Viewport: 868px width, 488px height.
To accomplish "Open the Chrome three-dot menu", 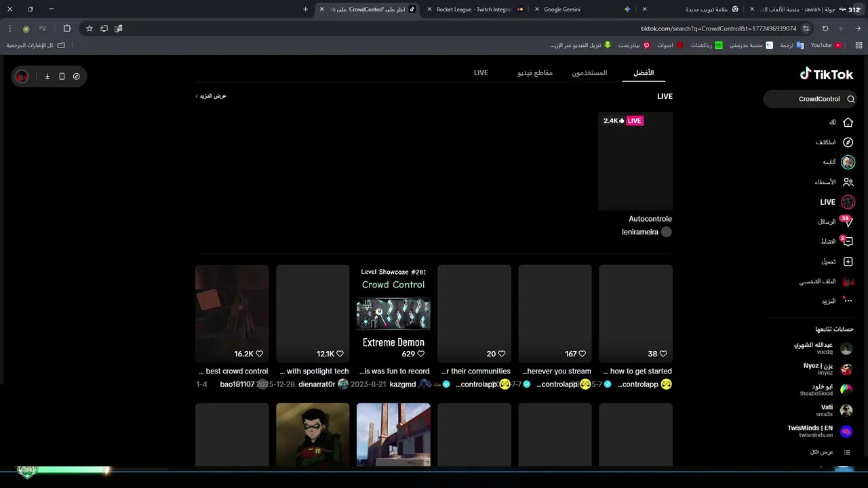I will tap(9, 28).
